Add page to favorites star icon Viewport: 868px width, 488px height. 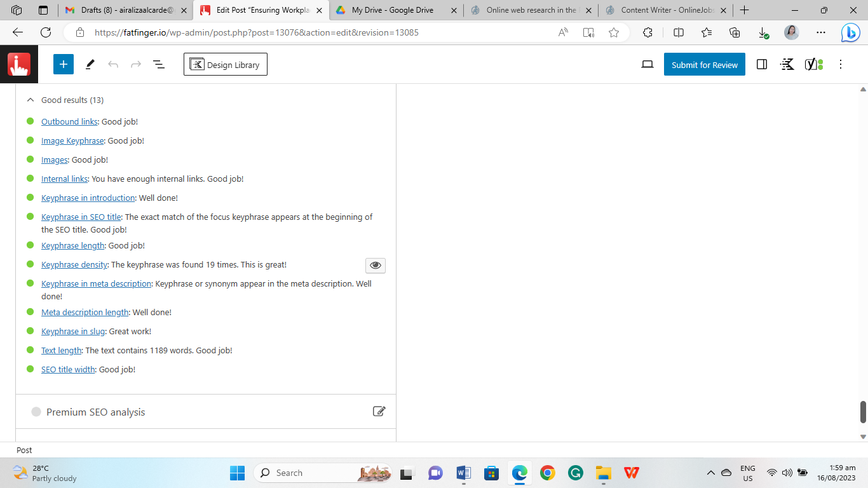(614, 32)
